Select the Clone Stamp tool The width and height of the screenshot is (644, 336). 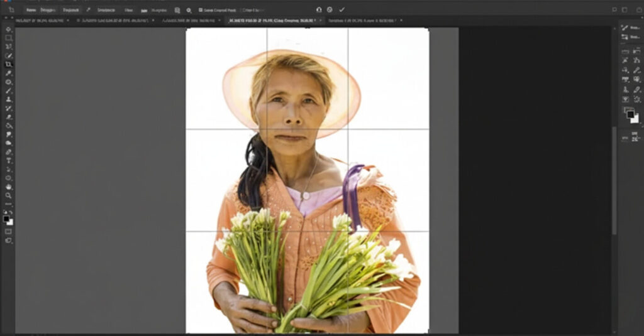8,99
